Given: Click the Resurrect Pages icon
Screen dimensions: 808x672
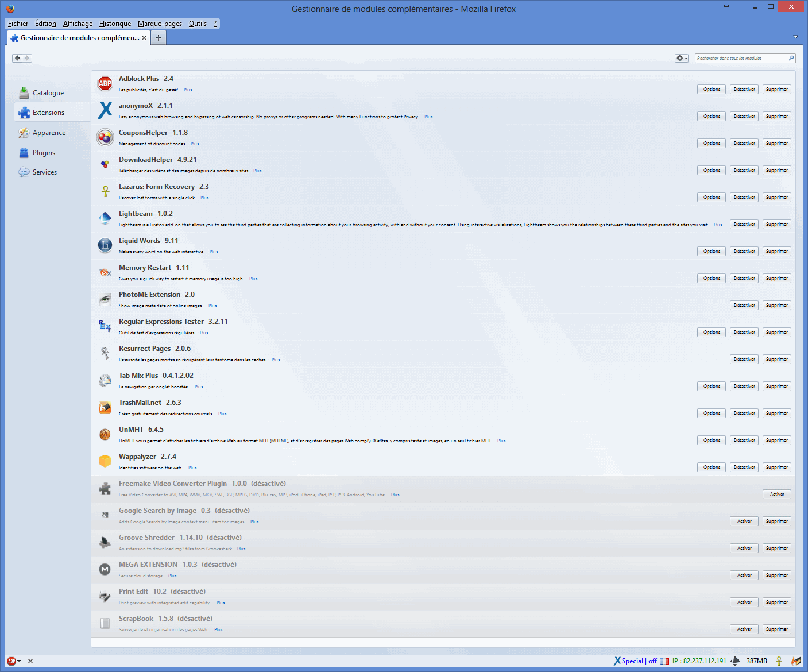Looking at the screenshot, I should [x=105, y=353].
